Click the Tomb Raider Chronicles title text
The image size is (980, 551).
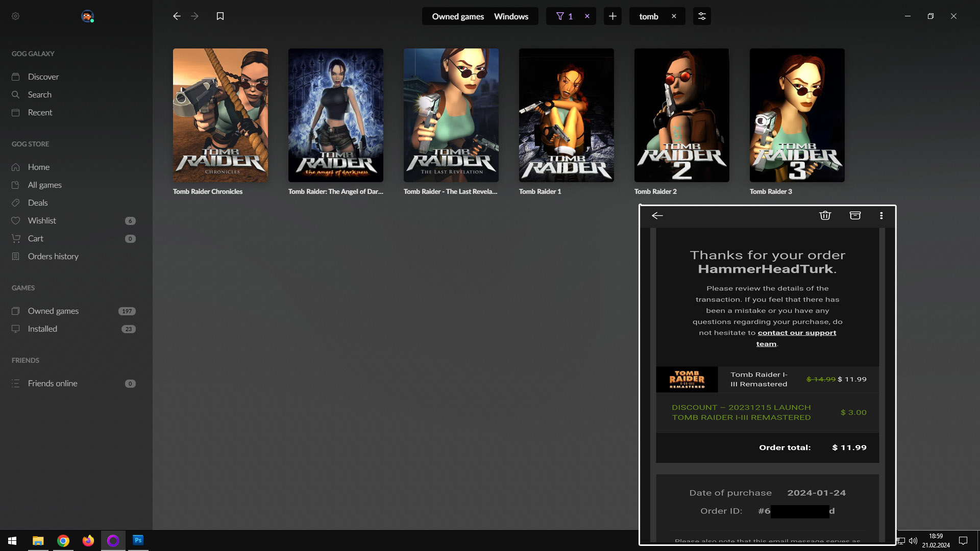(x=208, y=191)
